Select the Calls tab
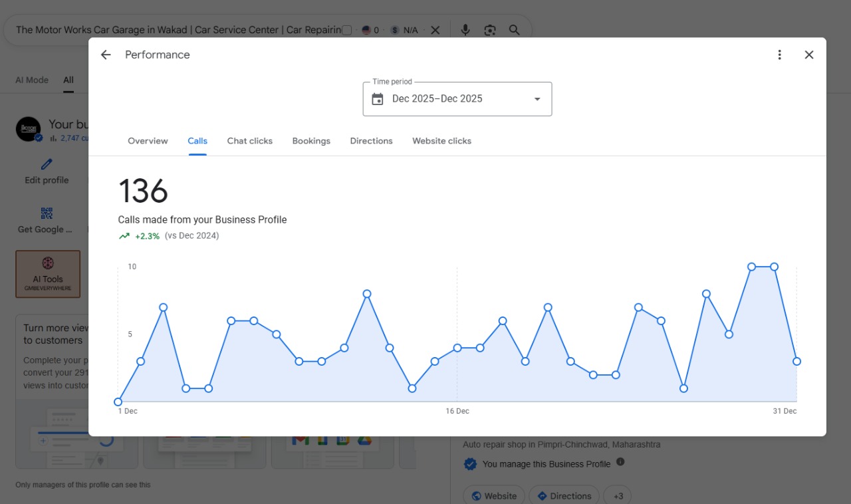This screenshot has height=504, width=851. tap(197, 141)
